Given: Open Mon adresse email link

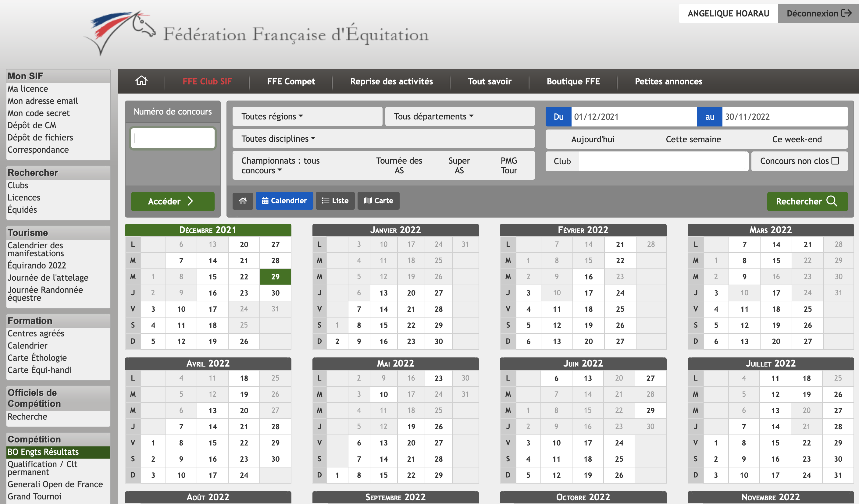Looking at the screenshot, I should [43, 101].
